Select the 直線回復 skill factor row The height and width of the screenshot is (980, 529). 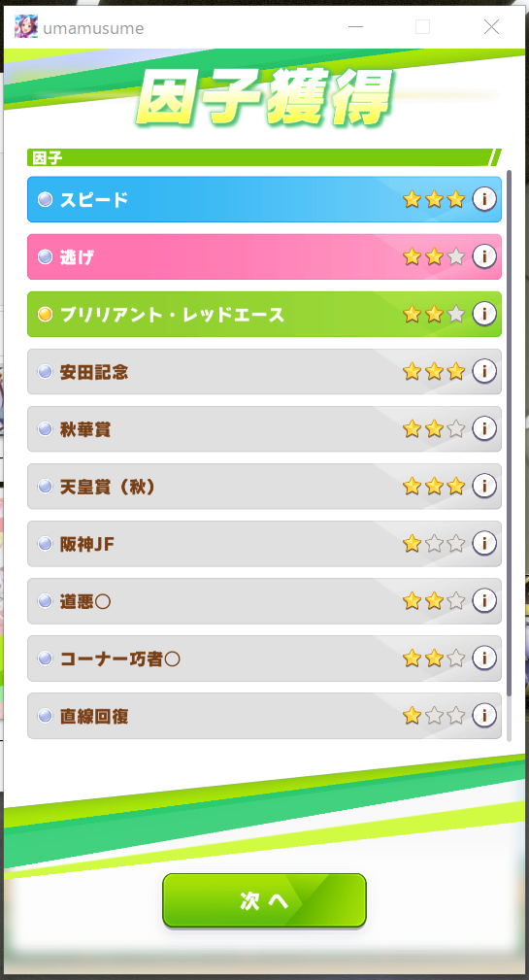click(x=264, y=716)
